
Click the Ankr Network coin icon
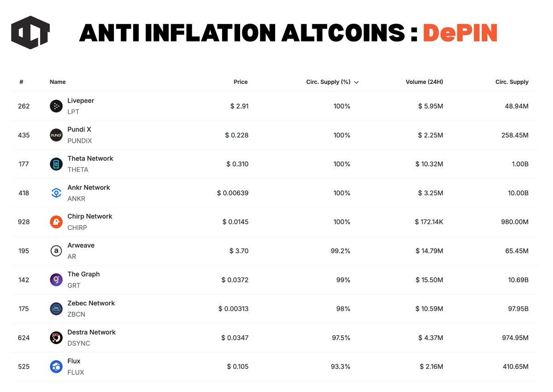point(56,193)
